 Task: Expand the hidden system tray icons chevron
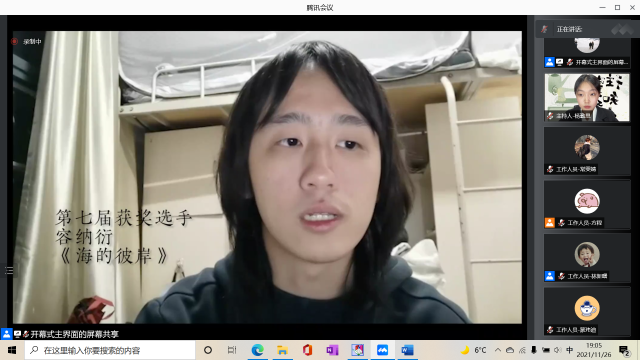click(498, 350)
